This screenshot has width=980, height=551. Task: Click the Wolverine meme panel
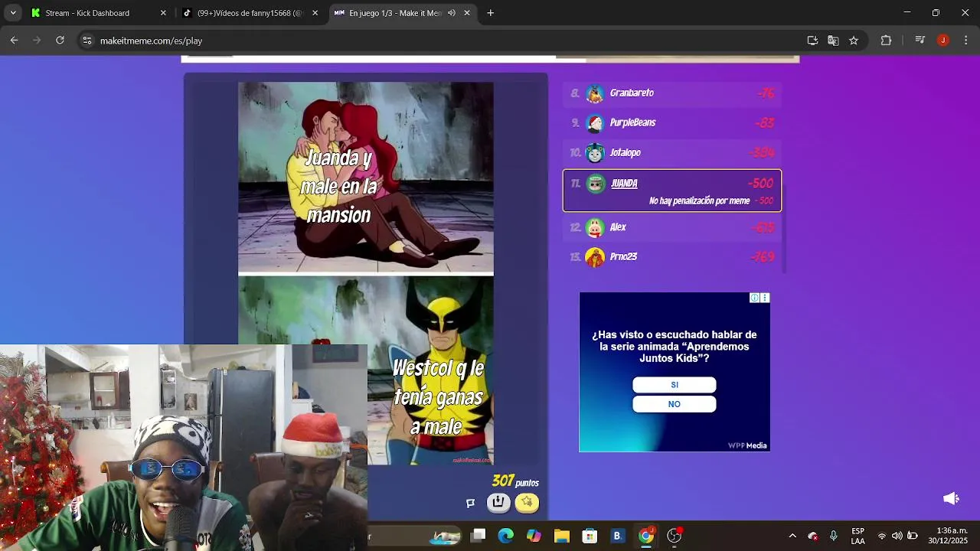click(366, 371)
